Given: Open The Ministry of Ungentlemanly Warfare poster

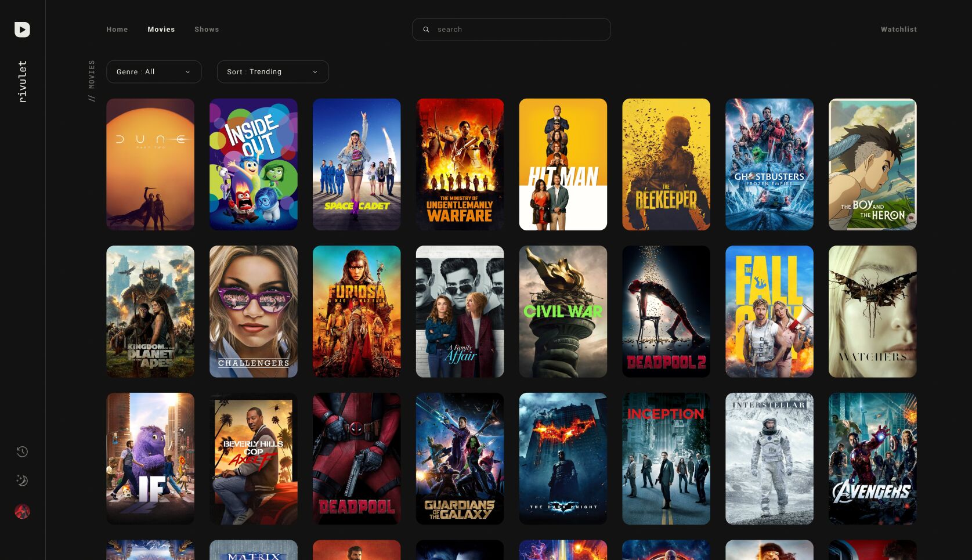Looking at the screenshot, I should coord(460,164).
